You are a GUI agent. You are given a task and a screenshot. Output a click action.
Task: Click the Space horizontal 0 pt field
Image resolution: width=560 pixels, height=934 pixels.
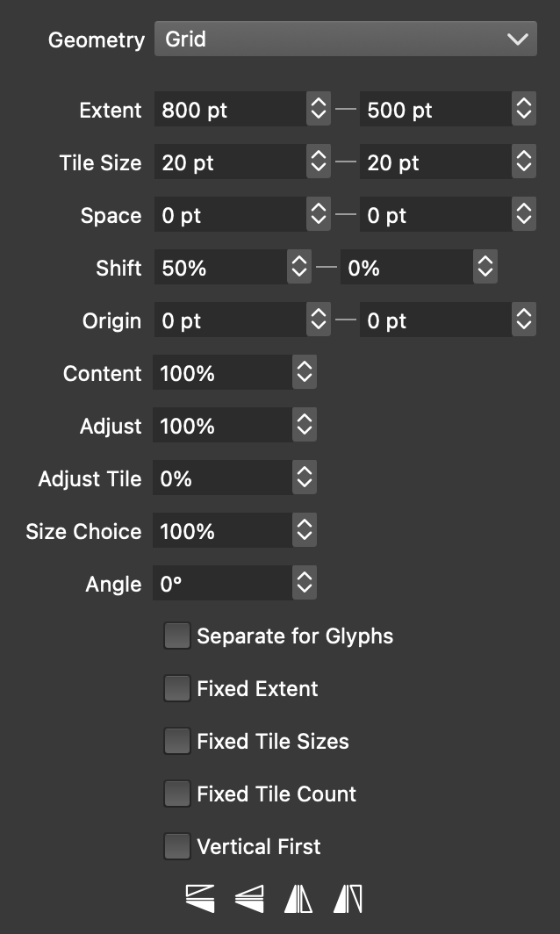coord(230,215)
